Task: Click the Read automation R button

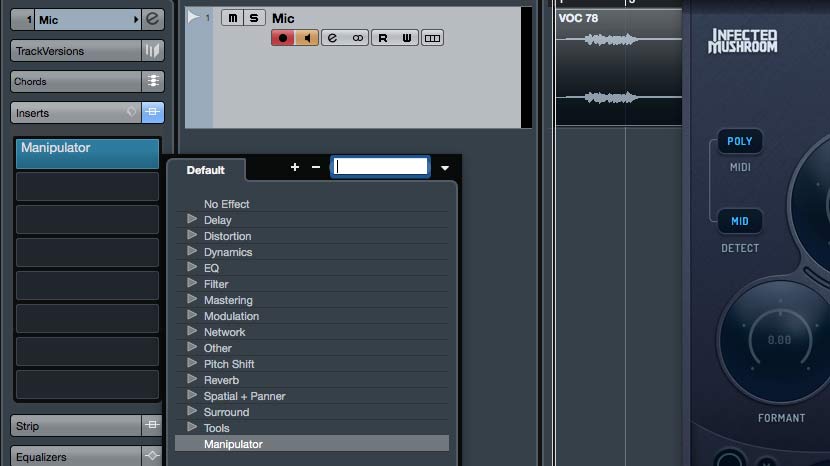Action: (x=383, y=38)
